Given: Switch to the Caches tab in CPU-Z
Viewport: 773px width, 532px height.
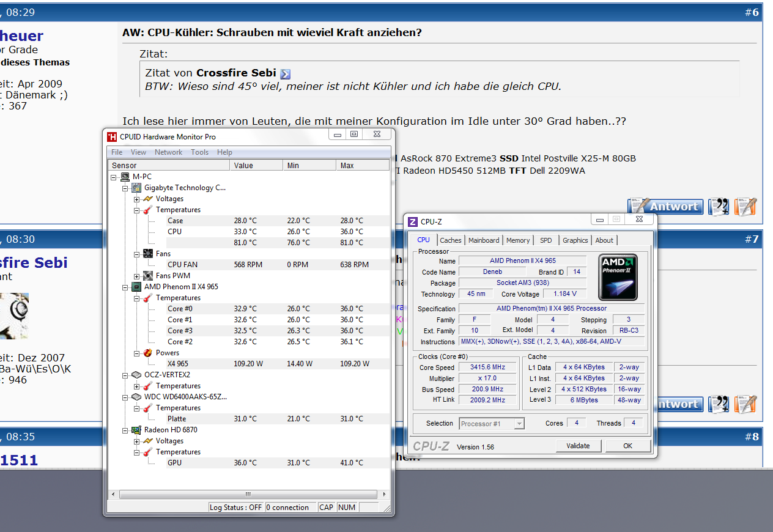Looking at the screenshot, I should pos(451,240).
